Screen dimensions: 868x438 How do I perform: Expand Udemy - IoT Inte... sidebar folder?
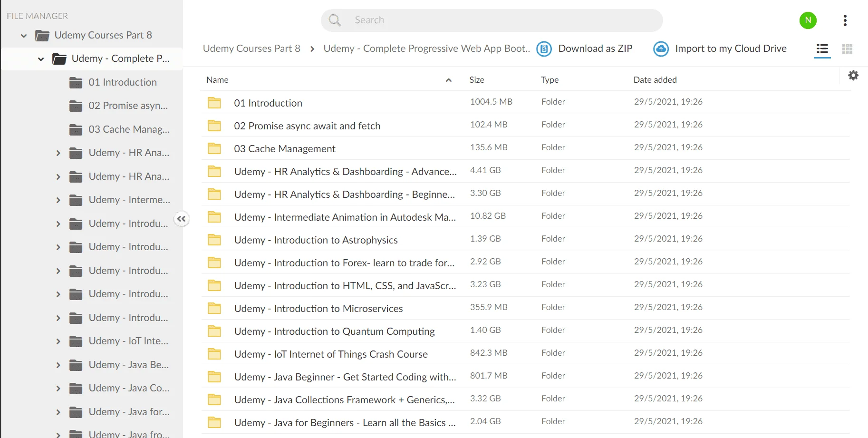tap(58, 341)
